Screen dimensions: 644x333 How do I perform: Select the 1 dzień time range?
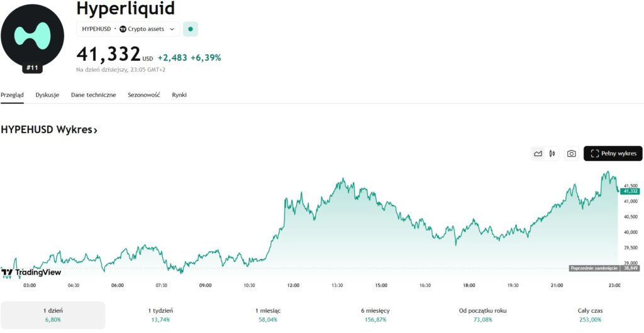53,315
